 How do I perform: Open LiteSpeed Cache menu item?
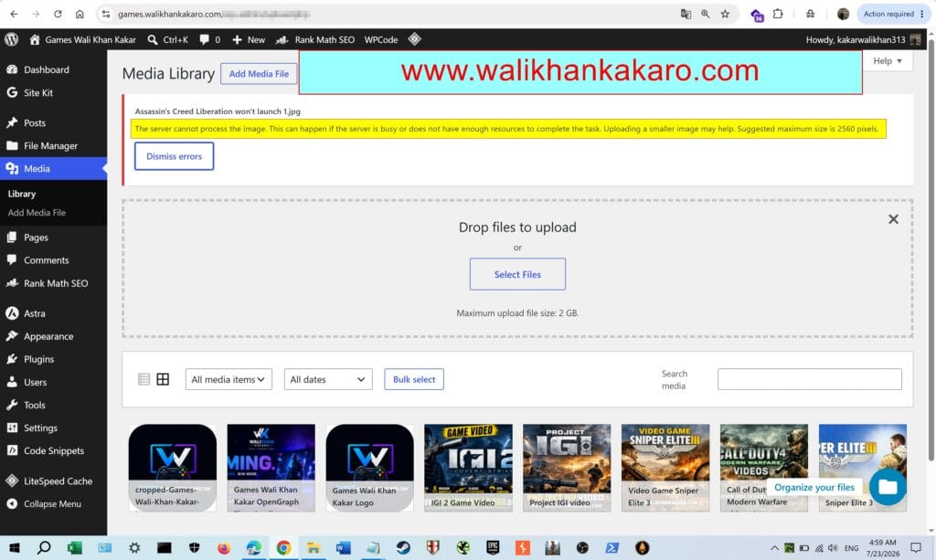58,481
